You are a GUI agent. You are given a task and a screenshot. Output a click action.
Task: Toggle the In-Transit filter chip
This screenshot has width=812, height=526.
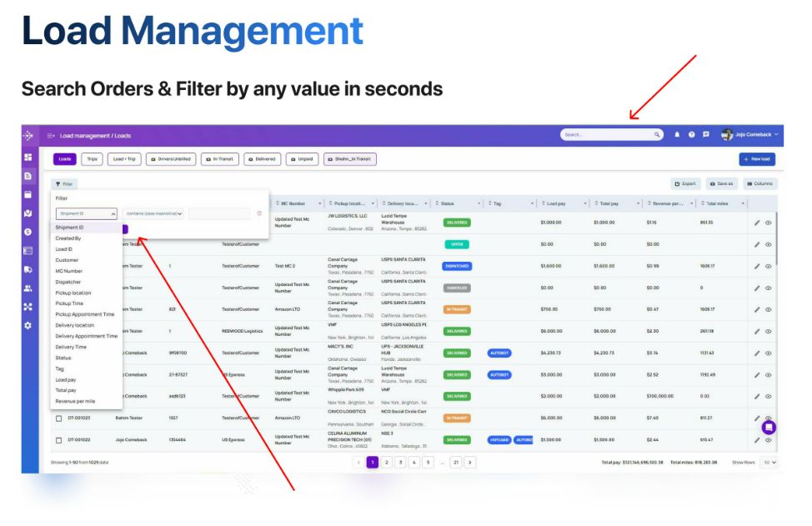[x=218, y=158]
